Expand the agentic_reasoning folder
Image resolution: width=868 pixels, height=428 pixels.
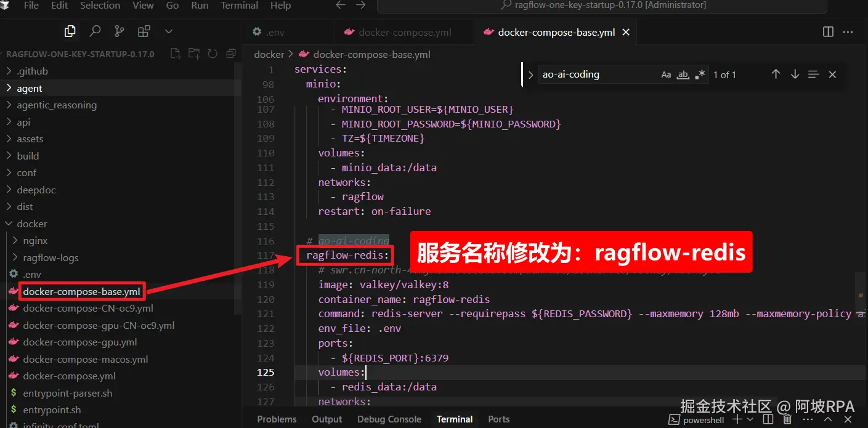coord(121,105)
